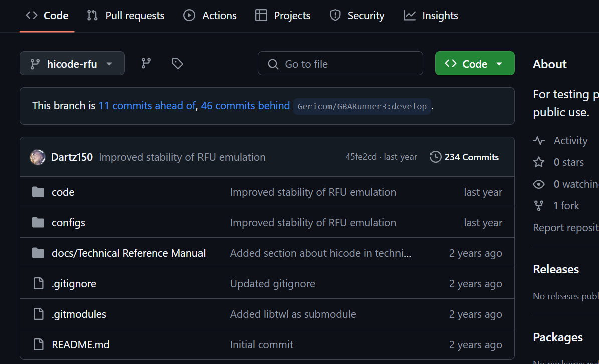
Task: Click folder icon for code row
Action: pos(38,192)
